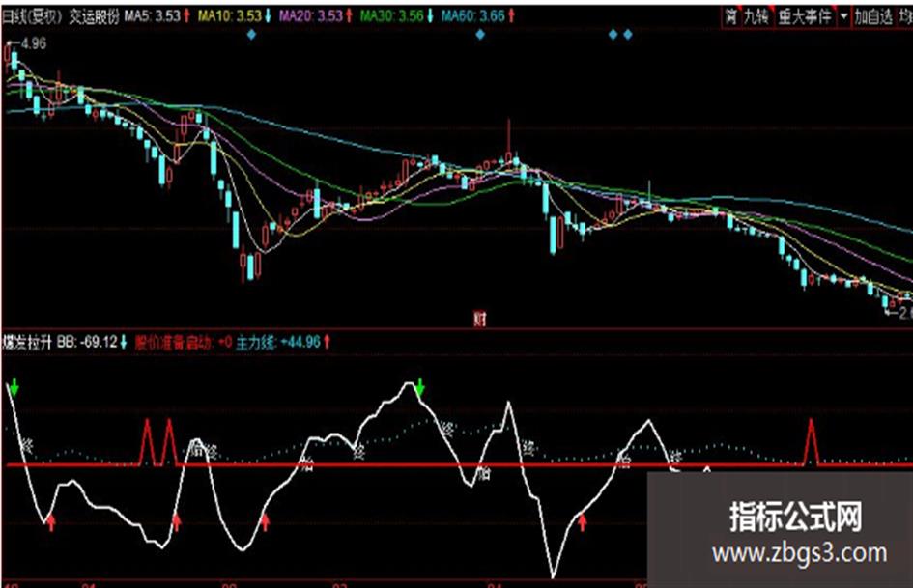Click the blue MA60: 3.66 label
913x588 pixels.
point(472,16)
